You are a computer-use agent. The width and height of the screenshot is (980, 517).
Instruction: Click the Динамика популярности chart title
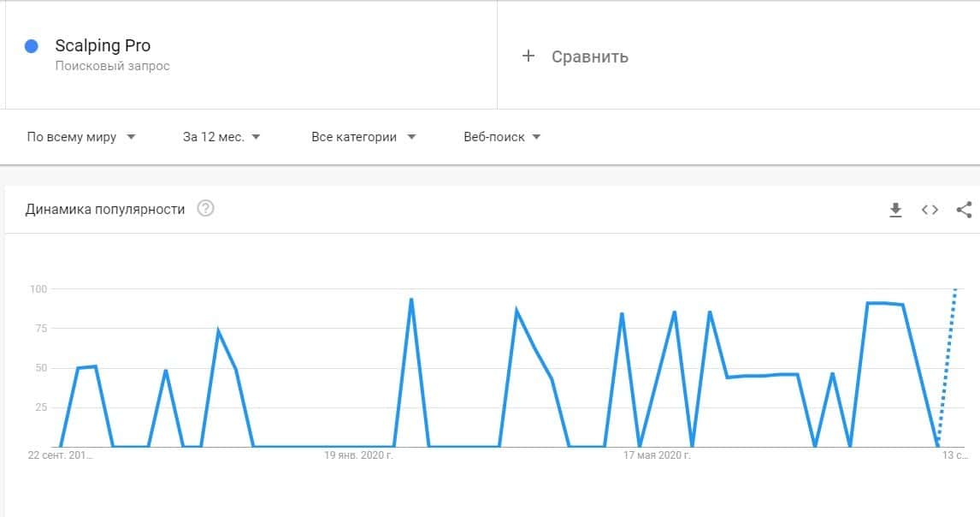(x=105, y=209)
